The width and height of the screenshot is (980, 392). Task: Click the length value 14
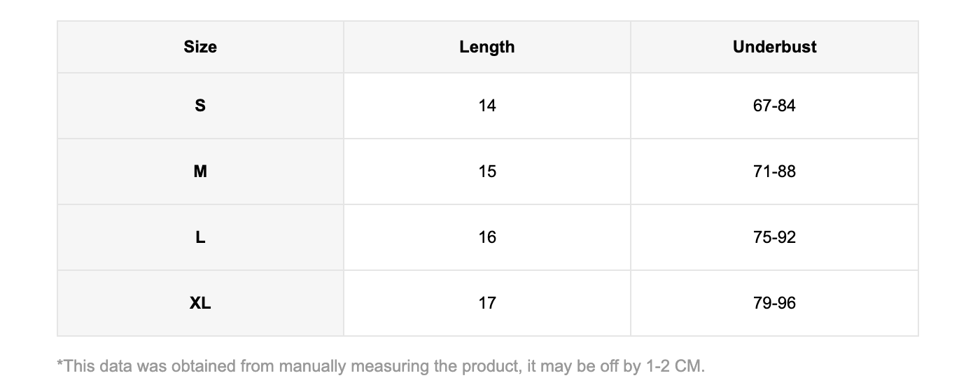[x=487, y=106]
